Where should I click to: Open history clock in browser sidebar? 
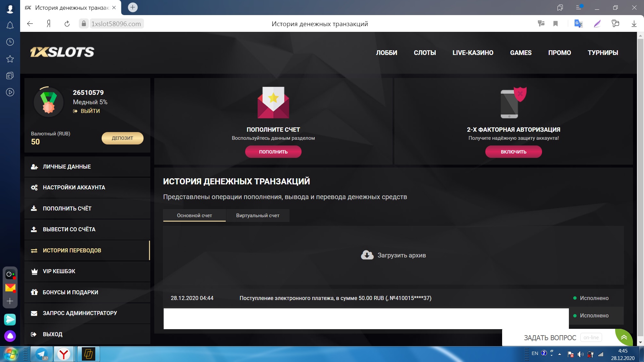pos(10,42)
